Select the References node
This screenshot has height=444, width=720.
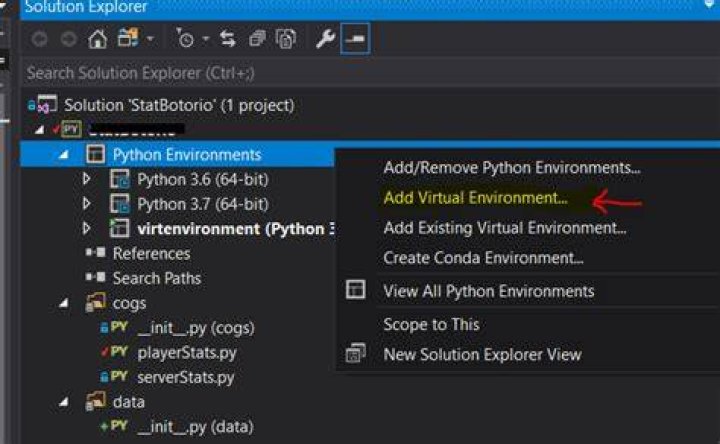tap(152, 254)
